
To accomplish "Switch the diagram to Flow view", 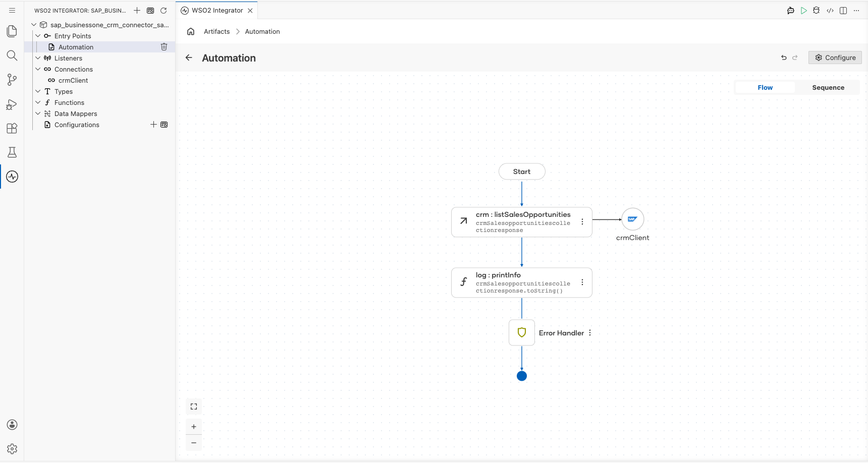I will pyautogui.click(x=765, y=87).
